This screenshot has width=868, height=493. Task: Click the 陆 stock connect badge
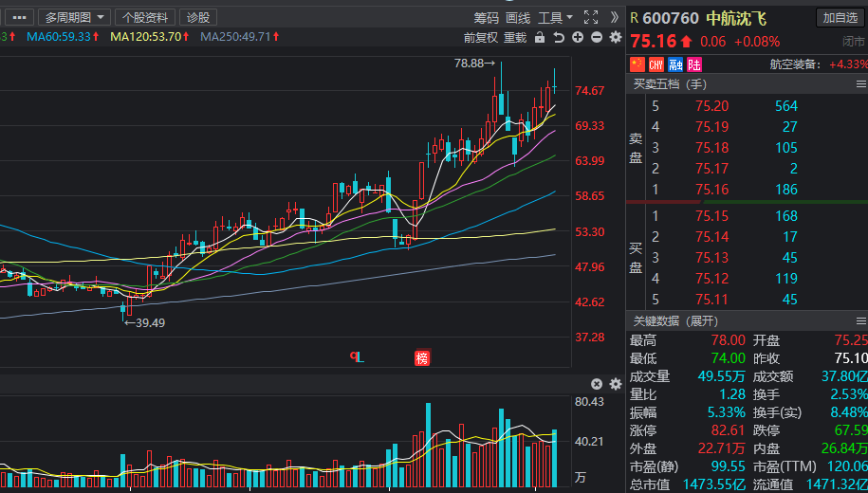pos(694,64)
